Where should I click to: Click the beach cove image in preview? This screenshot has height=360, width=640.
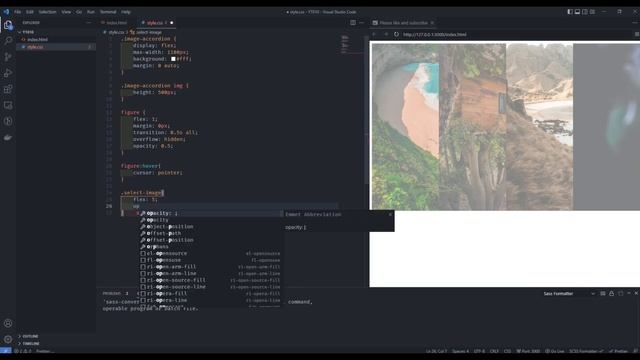pyautogui.click(x=405, y=127)
